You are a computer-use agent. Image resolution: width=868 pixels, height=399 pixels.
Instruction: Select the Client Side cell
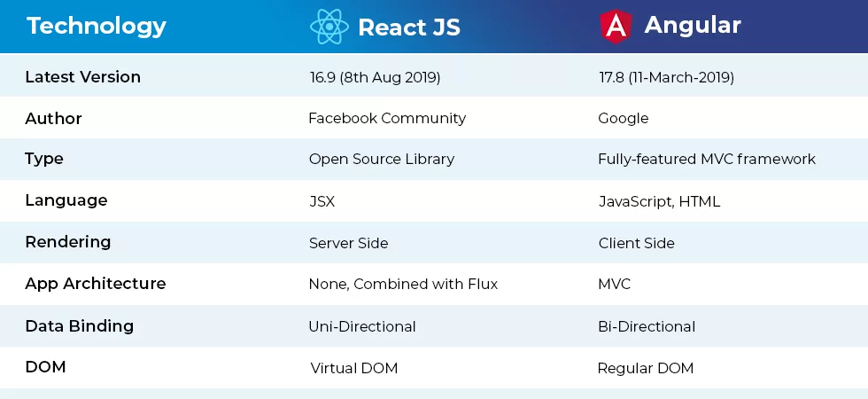coord(637,243)
